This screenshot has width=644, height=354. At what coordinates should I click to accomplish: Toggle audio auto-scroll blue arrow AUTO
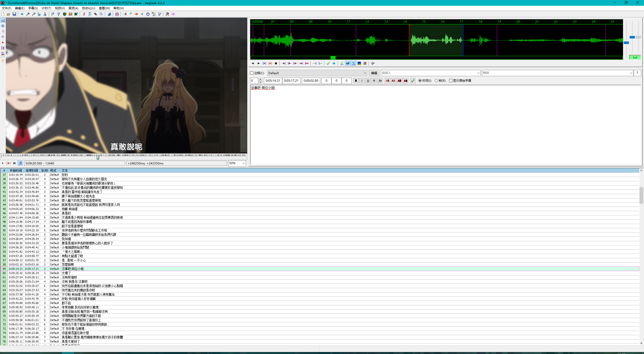(x=353, y=63)
